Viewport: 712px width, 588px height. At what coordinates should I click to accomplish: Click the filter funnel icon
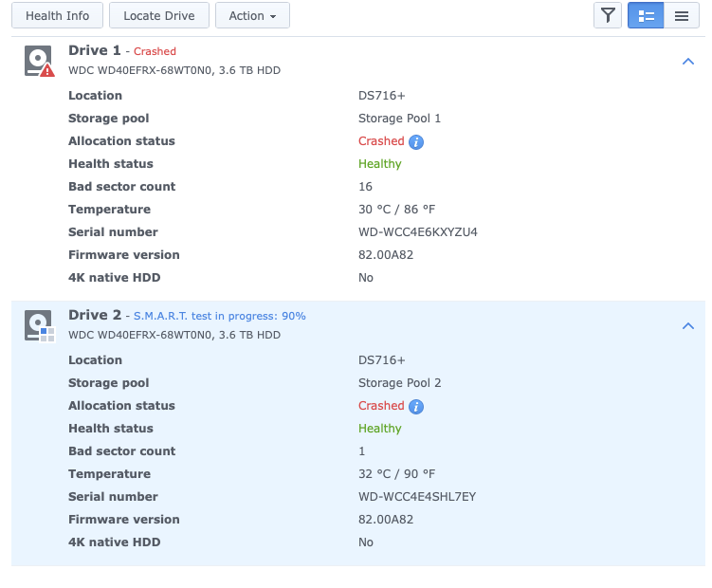607,15
